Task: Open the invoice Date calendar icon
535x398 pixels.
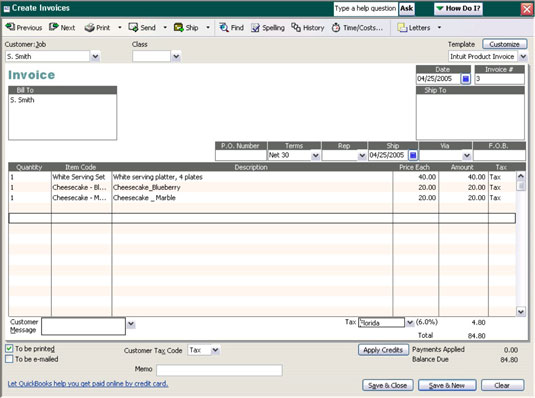Action: [465, 79]
